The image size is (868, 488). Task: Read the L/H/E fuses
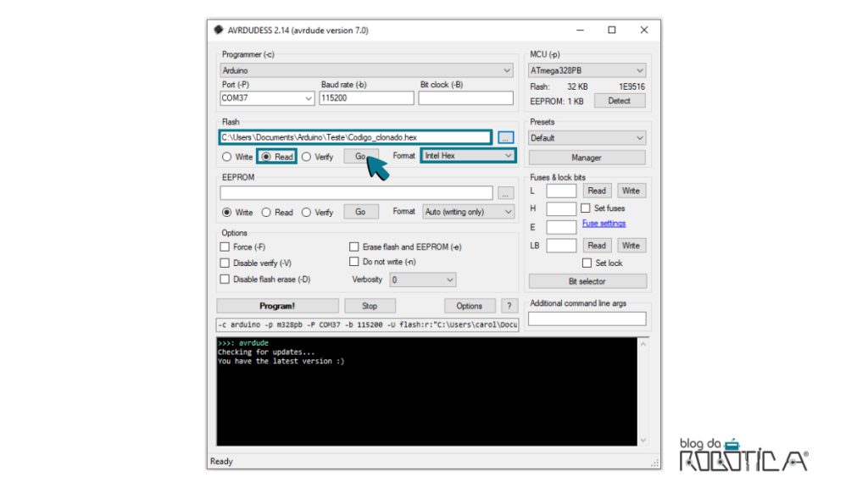597,191
